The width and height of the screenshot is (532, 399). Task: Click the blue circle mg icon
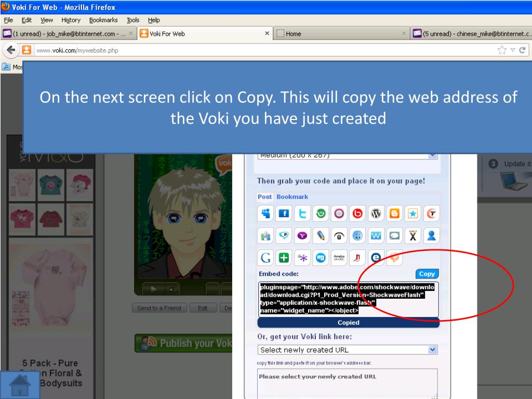[321, 258]
